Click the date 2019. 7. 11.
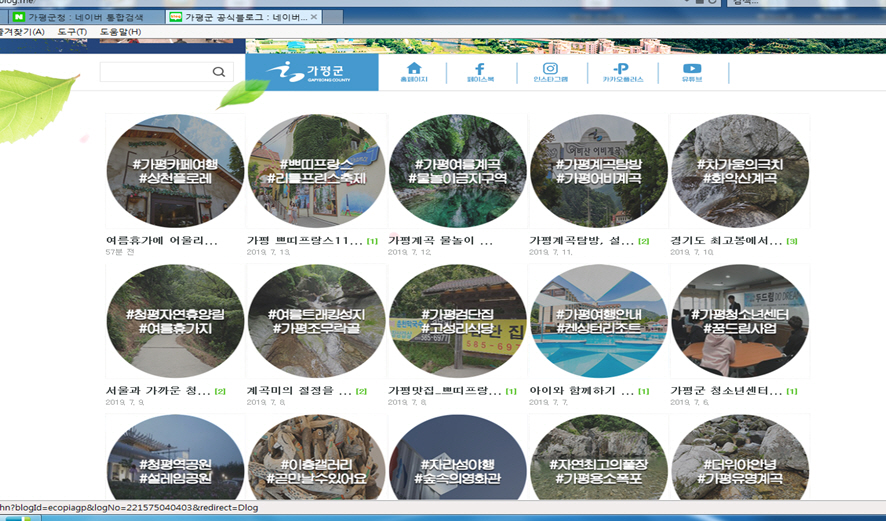 [x=551, y=252]
